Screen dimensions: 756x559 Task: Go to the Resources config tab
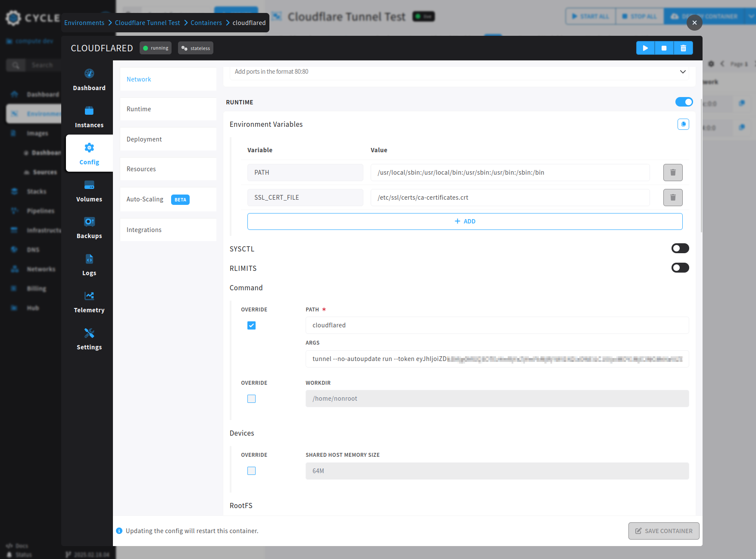tap(168, 169)
